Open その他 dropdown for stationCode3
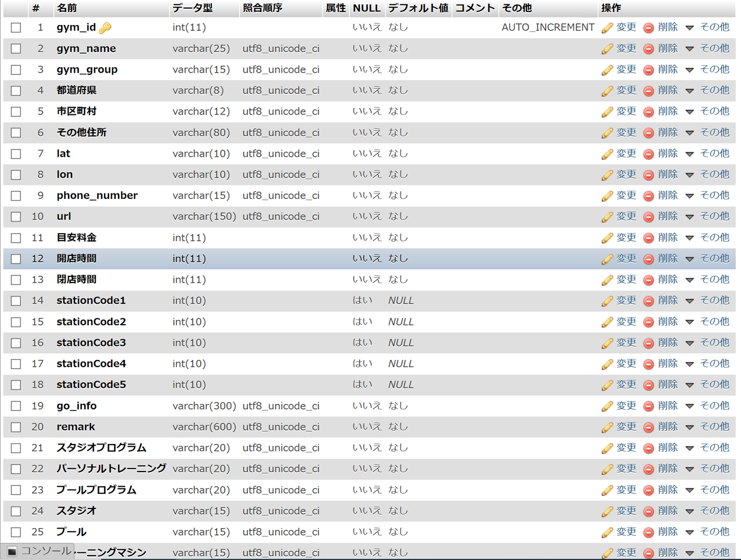This screenshot has width=741, height=560. click(x=707, y=343)
